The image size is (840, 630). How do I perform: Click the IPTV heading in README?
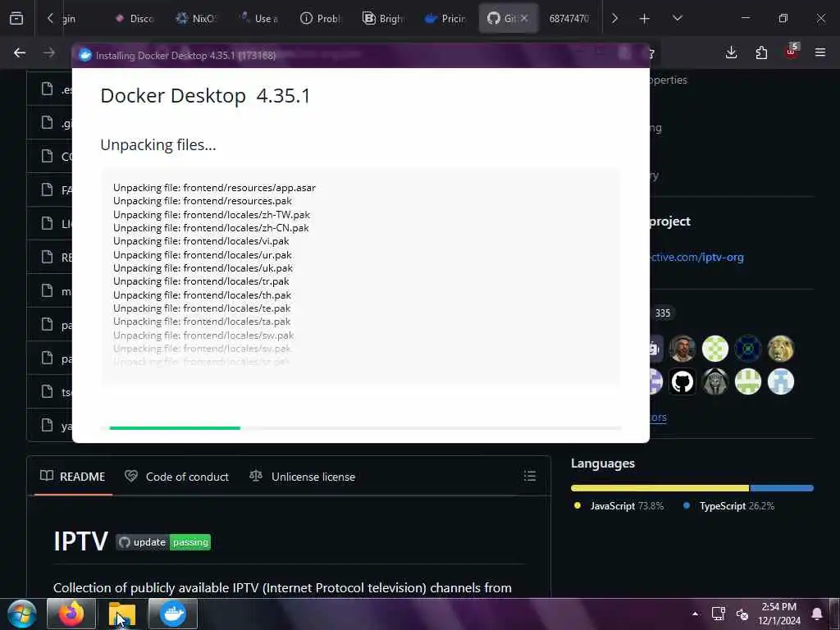81,541
